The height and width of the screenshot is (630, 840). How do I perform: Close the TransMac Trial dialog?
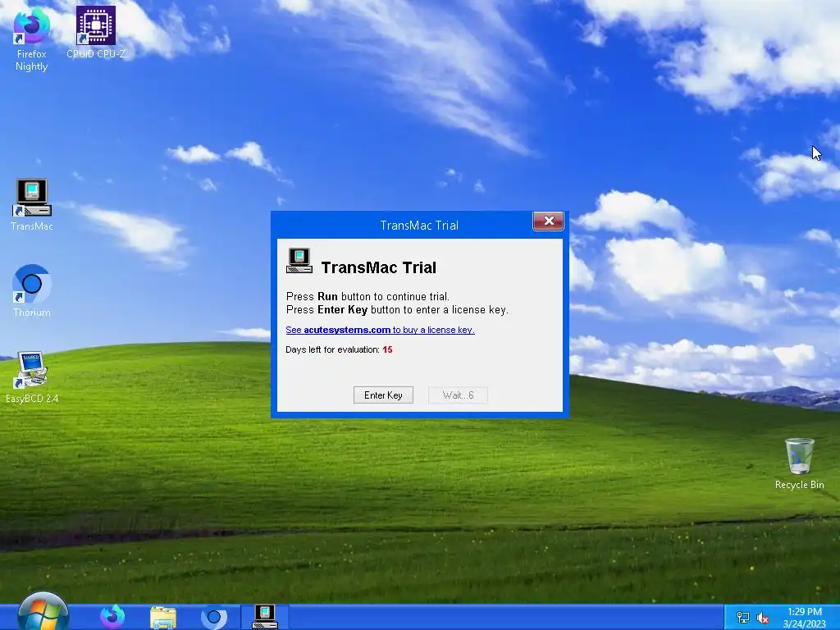tap(548, 221)
